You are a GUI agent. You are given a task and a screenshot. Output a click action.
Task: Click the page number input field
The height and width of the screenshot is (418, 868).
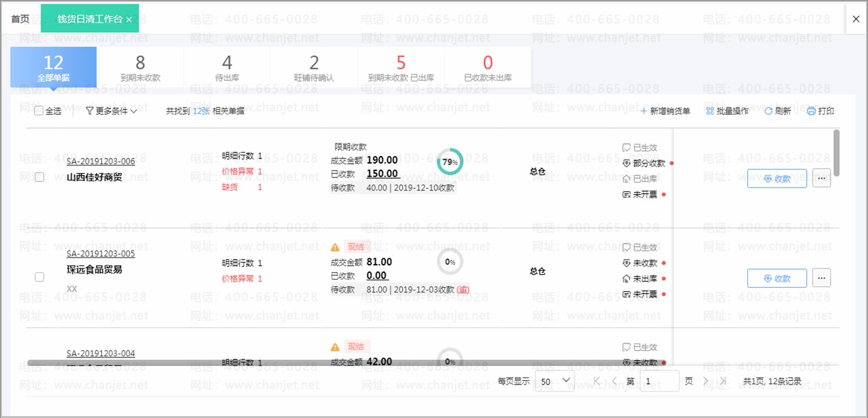pos(659,381)
